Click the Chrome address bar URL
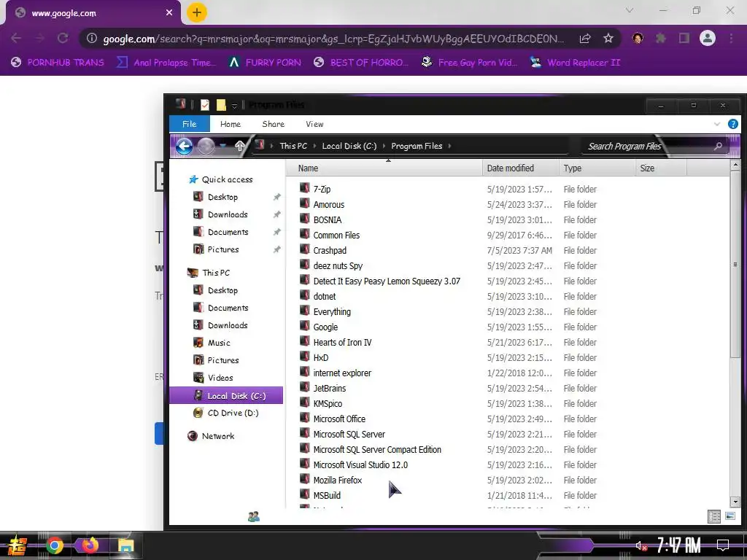Screen dimensions: 747x560 click(x=333, y=39)
